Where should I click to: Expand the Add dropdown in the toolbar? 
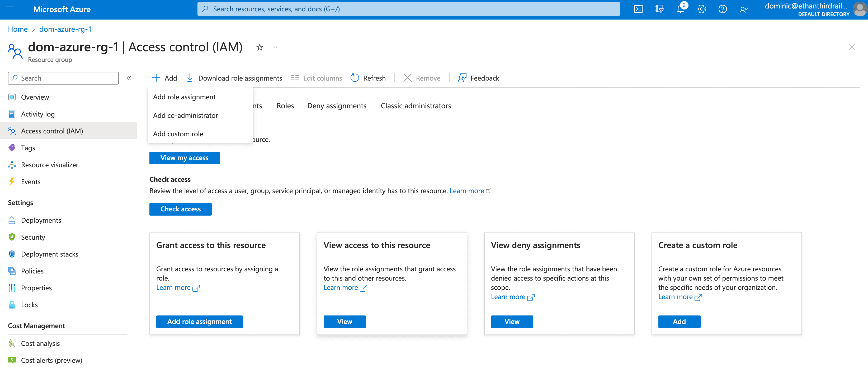pyautogui.click(x=164, y=78)
